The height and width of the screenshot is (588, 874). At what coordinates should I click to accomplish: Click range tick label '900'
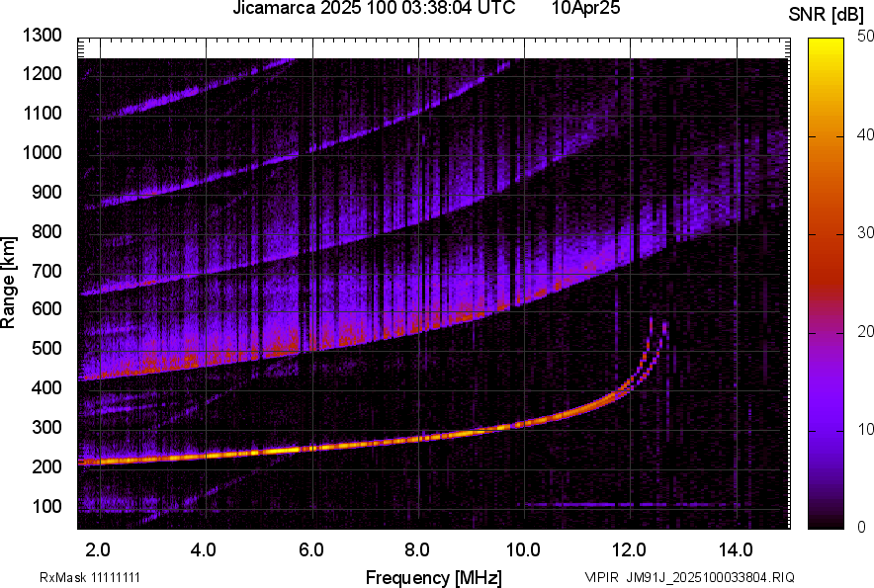point(46,192)
